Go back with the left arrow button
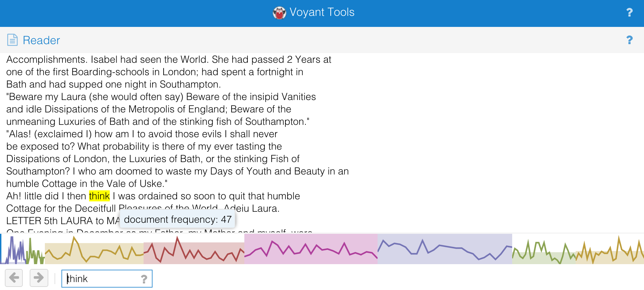Viewport: 644px width, 290px height. point(14,278)
